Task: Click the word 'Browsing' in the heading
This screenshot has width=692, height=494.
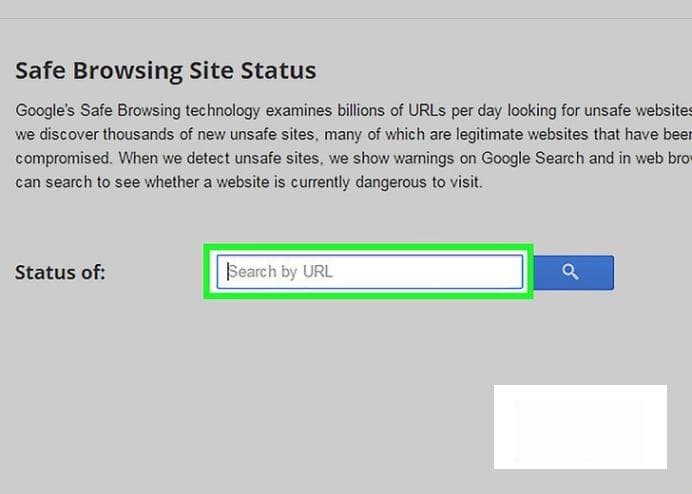Action: (128, 72)
